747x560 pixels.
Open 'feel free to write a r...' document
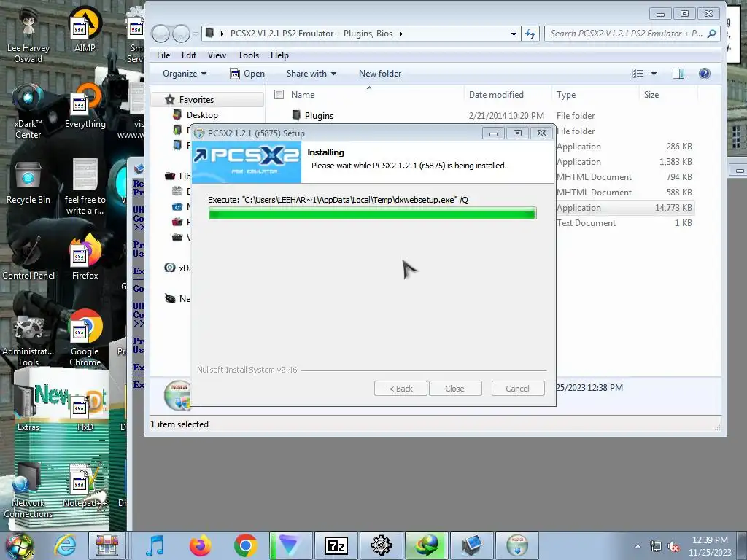pyautogui.click(x=85, y=187)
